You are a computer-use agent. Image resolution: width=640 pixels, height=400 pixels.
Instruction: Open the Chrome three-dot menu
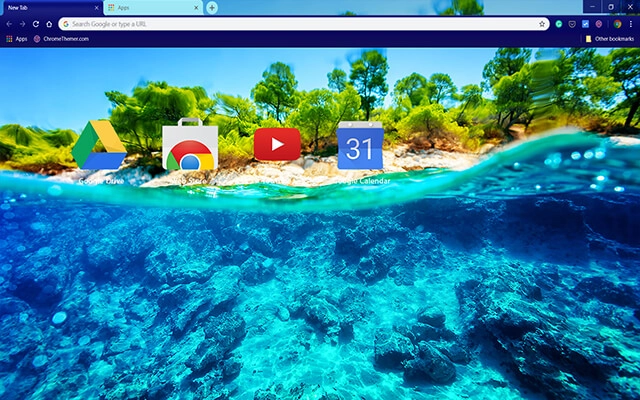point(631,24)
